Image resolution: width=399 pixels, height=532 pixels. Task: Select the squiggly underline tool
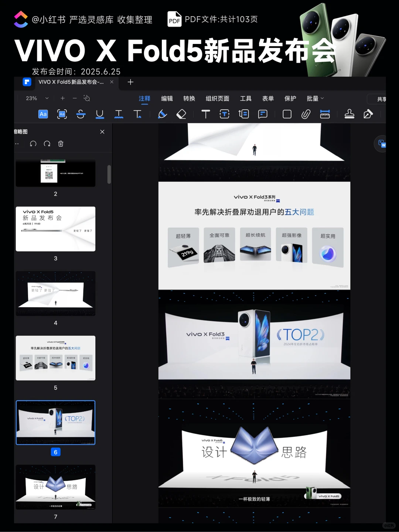click(x=119, y=114)
